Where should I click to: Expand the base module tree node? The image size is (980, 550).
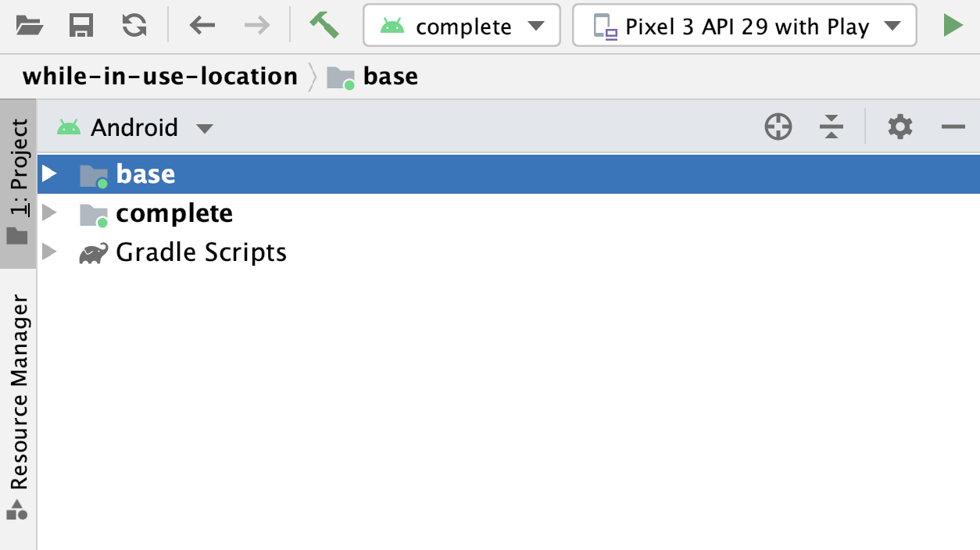click(x=50, y=173)
